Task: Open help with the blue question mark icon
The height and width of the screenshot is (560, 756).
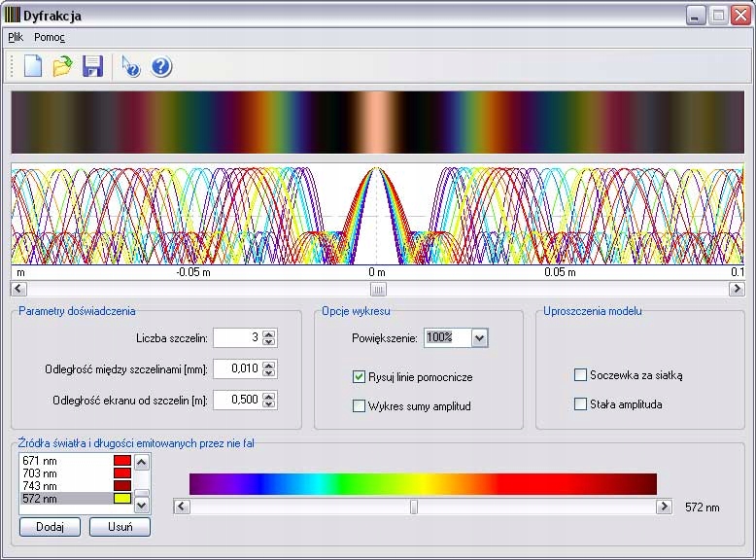Action: [x=161, y=66]
